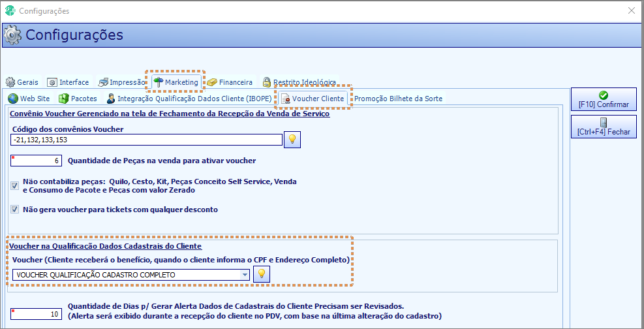
Task: Click the Código dos convênios Voucher field
Action: pyautogui.click(x=147, y=140)
